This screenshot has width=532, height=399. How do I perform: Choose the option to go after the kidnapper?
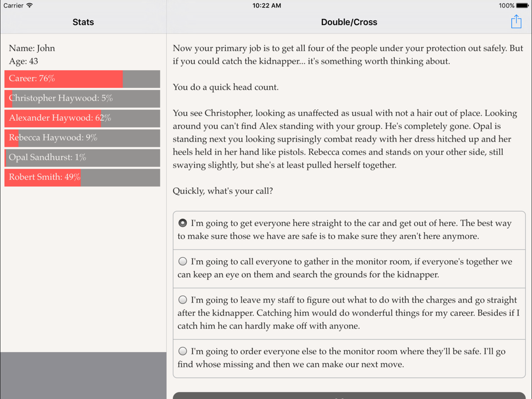[x=183, y=300]
